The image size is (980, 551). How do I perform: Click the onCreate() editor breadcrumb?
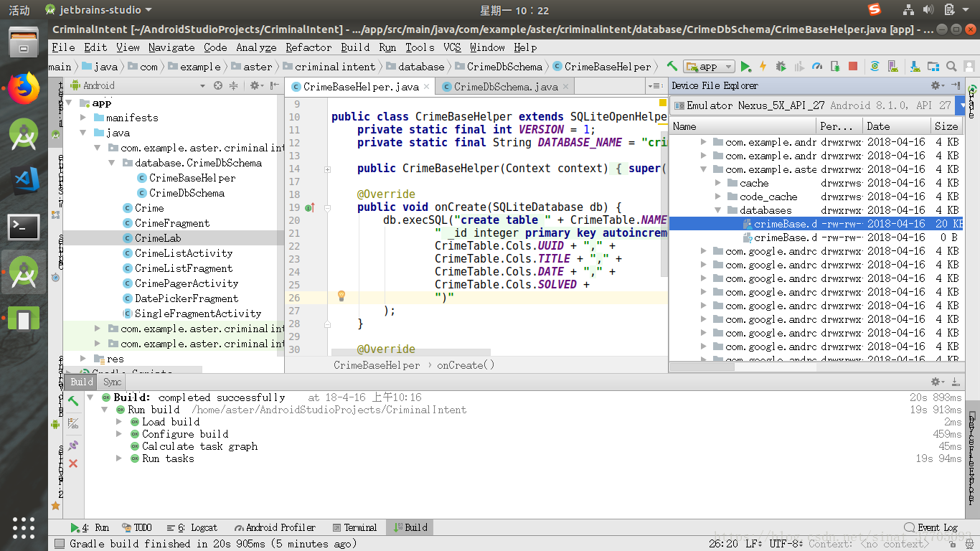pos(466,365)
